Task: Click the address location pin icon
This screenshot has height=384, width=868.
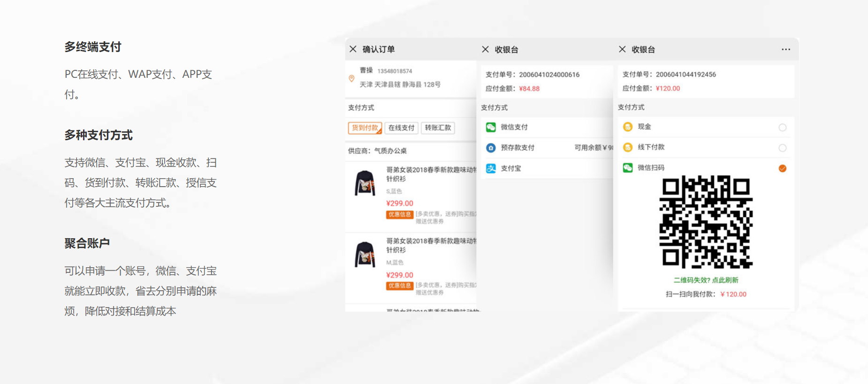Action: [351, 78]
